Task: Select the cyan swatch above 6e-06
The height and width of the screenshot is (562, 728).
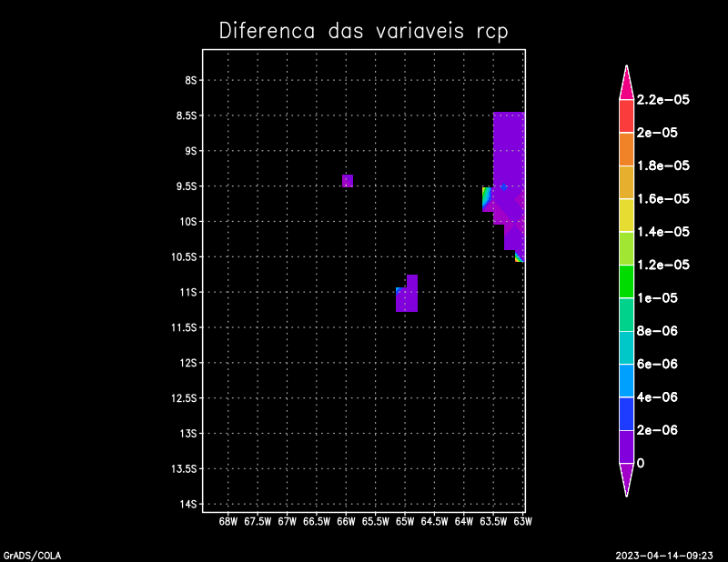Action: tap(626, 346)
